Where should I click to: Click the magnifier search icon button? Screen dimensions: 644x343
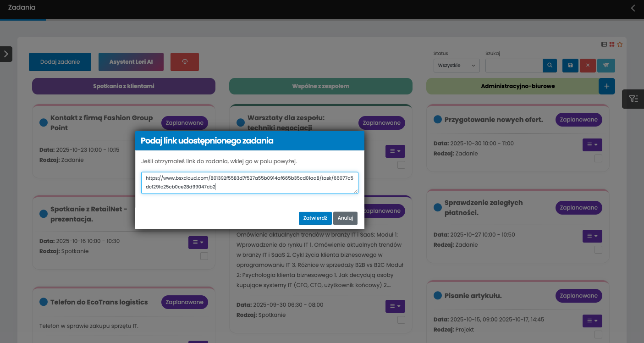point(550,66)
